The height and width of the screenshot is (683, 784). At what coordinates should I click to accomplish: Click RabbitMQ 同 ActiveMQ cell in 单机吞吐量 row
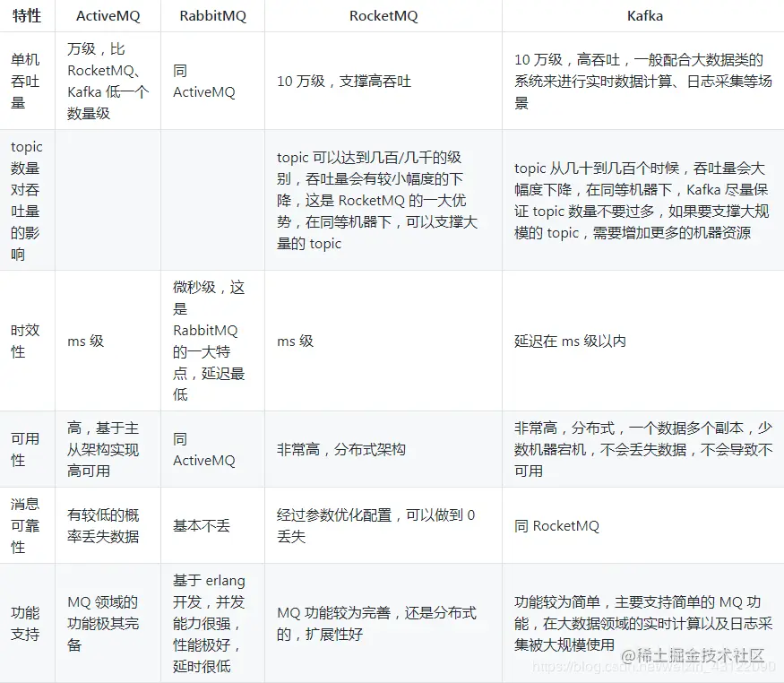coord(212,81)
